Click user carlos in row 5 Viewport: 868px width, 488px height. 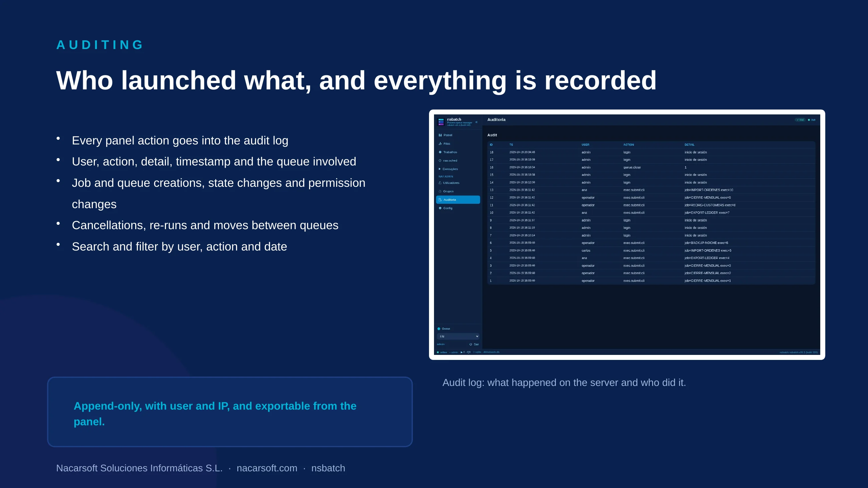point(586,251)
